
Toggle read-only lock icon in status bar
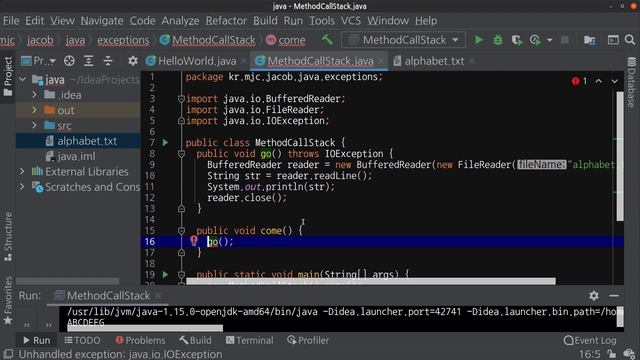[x=611, y=354]
